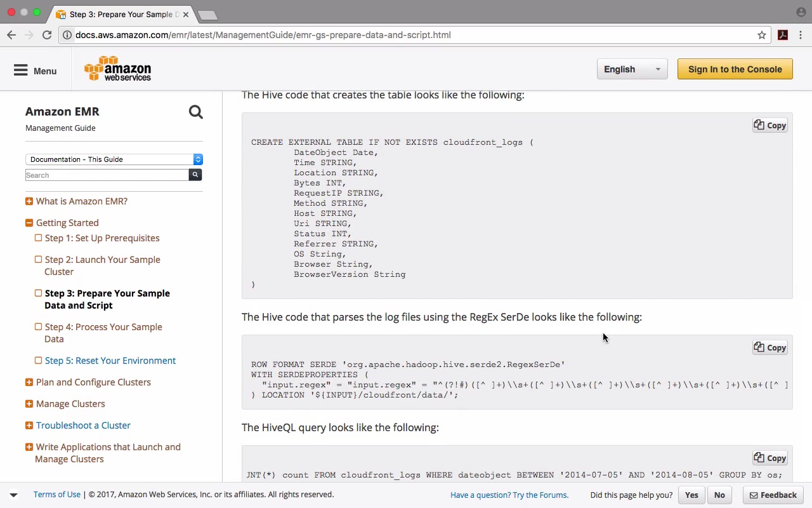The image size is (812, 508).
Task: Click the Adobe PDF extension icon
Action: pyautogui.click(x=783, y=35)
